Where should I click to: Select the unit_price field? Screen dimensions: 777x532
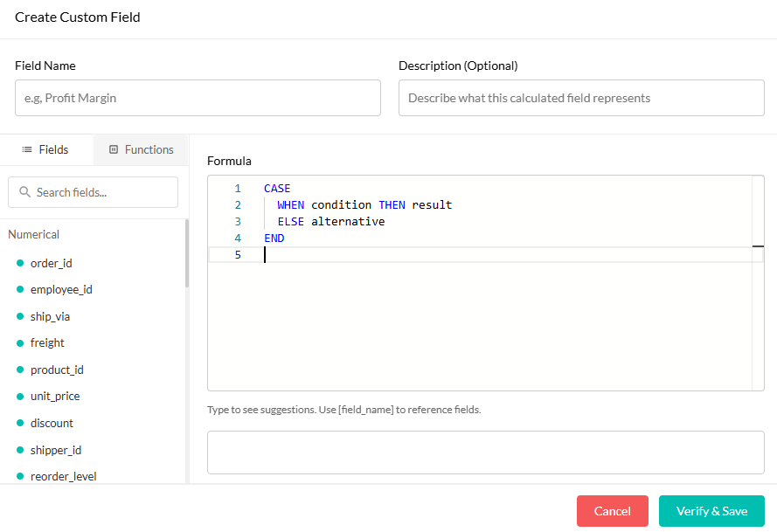pos(55,396)
